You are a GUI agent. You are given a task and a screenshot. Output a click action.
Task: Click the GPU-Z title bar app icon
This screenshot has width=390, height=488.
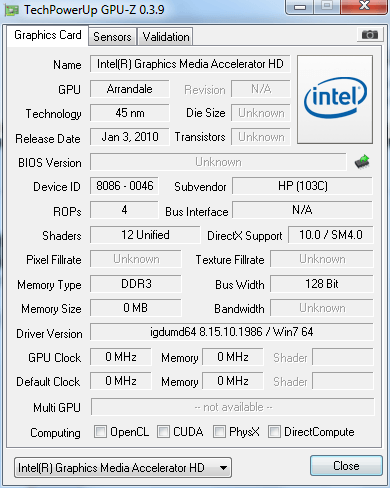[x=11, y=10]
